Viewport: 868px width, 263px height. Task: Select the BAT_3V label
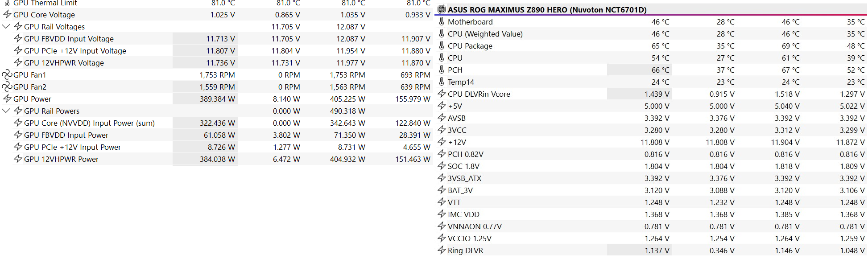coord(460,190)
